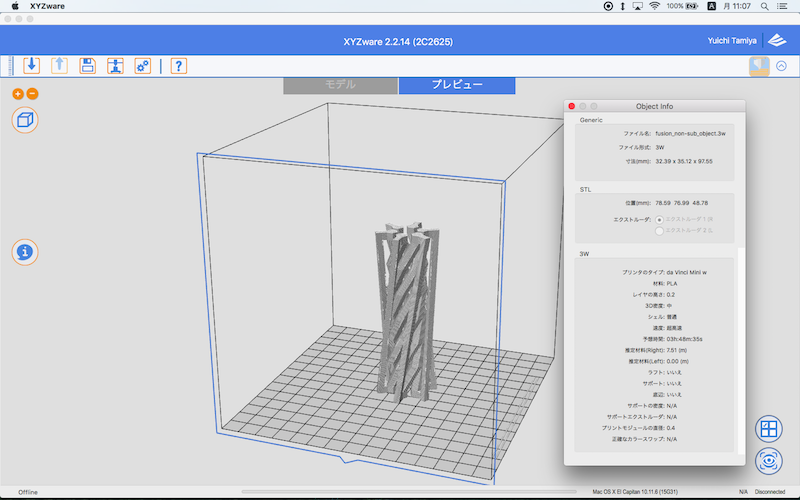This screenshot has height=500, width=800.
Task: Close the Object Info window
Action: (x=571, y=106)
